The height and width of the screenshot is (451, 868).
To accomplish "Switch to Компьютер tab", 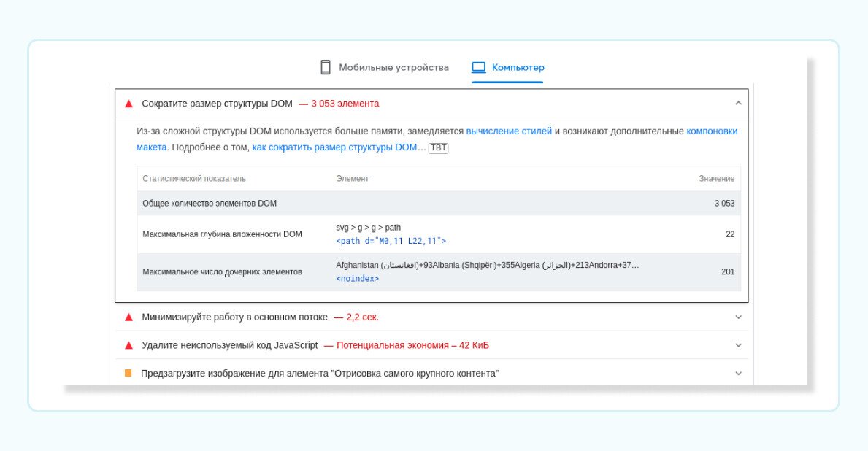I will coord(518,68).
